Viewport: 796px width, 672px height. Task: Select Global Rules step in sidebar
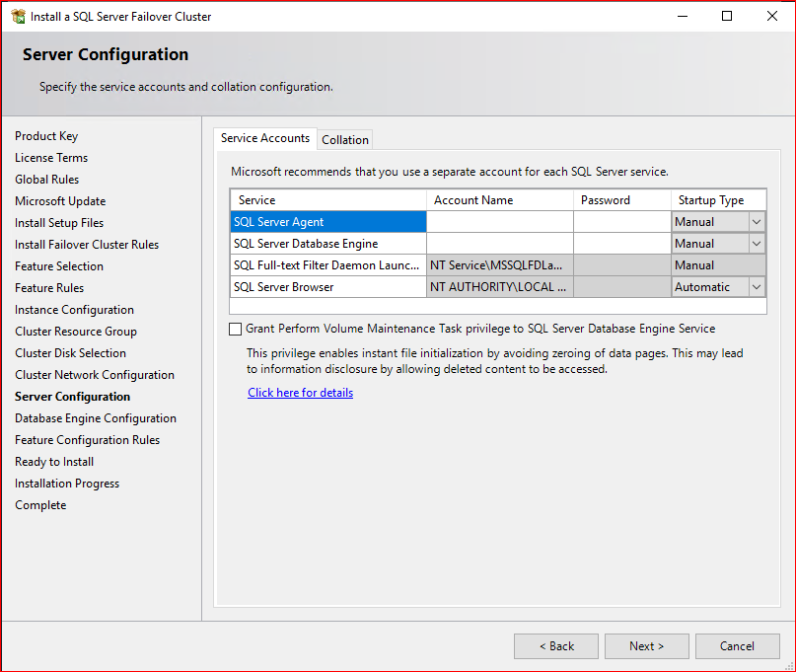[x=46, y=180]
